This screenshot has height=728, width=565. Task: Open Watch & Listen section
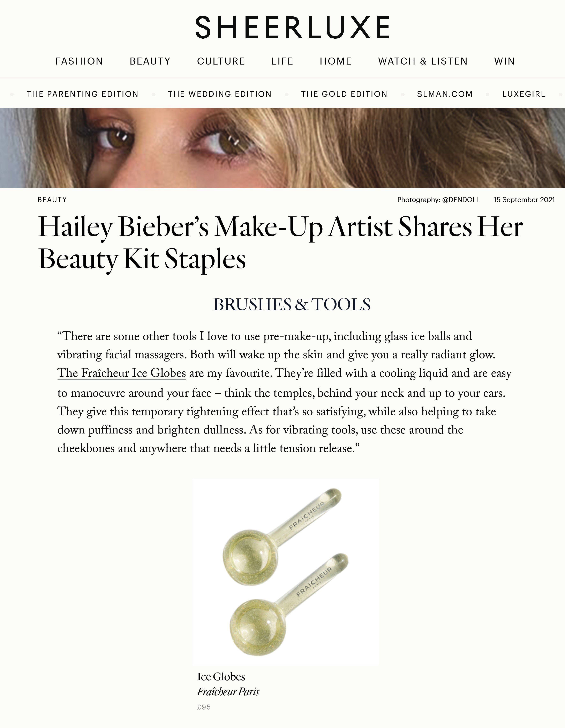point(423,61)
